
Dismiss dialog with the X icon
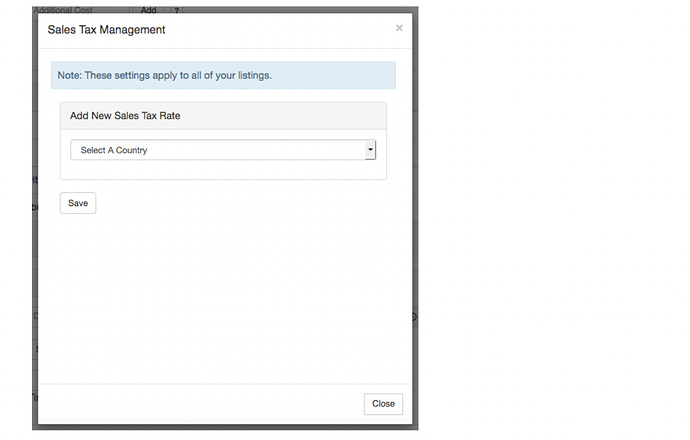click(x=399, y=28)
